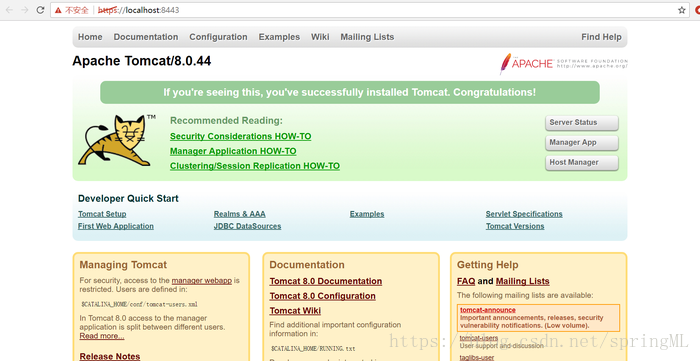
Task: Open the FAQ link under Getting Help
Action: point(466,282)
